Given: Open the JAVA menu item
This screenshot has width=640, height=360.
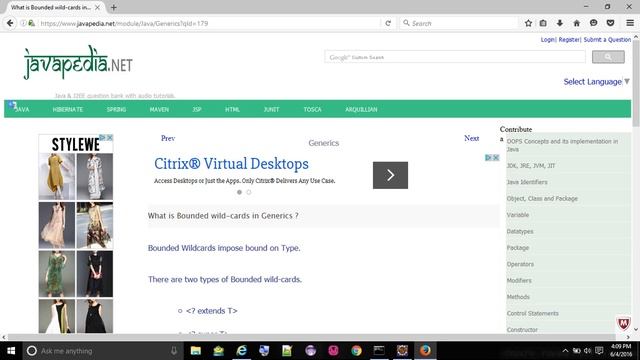Looking at the screenshot, I should click(x=21, y=109).
